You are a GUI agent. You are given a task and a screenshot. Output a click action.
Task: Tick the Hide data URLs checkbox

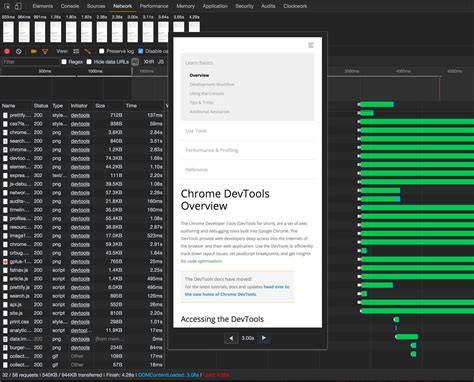pos(89,62)
